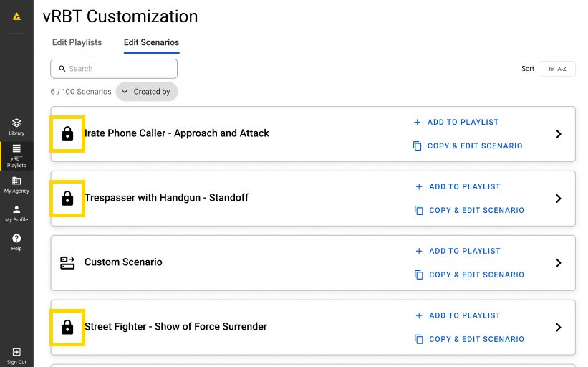Open Library from the sidebar
This screenshot has width=588, height=367.
(16, 126)
